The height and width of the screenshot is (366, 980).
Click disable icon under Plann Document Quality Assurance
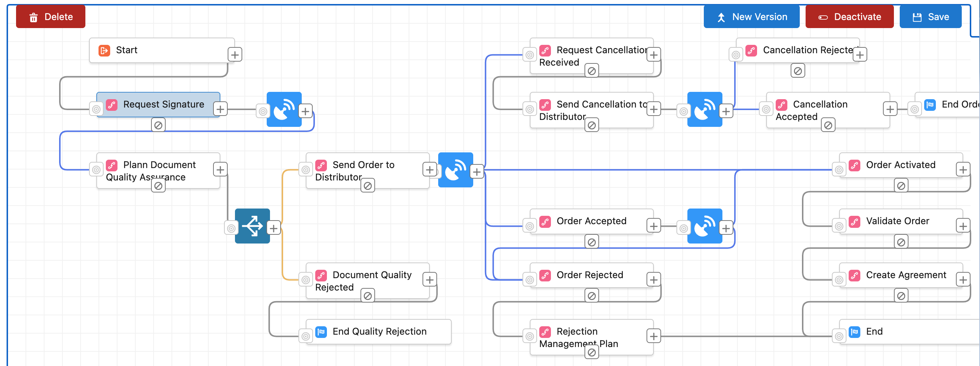point(158,186)
